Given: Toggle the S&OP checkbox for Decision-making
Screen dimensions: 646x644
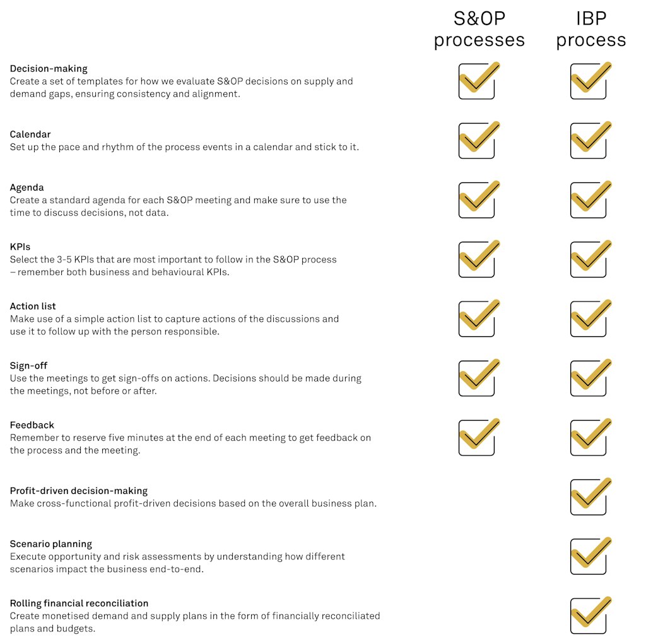Looking at the screenshot, I should pos(476,81).
